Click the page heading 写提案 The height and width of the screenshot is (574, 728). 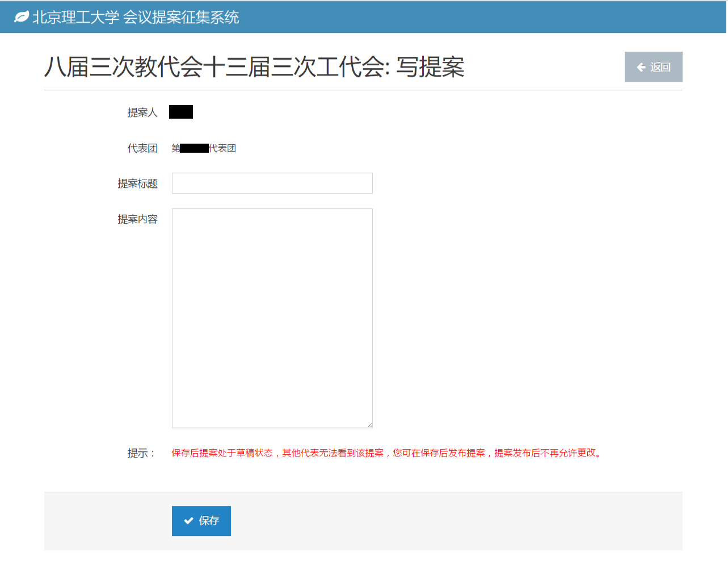(x=430, y=67)
